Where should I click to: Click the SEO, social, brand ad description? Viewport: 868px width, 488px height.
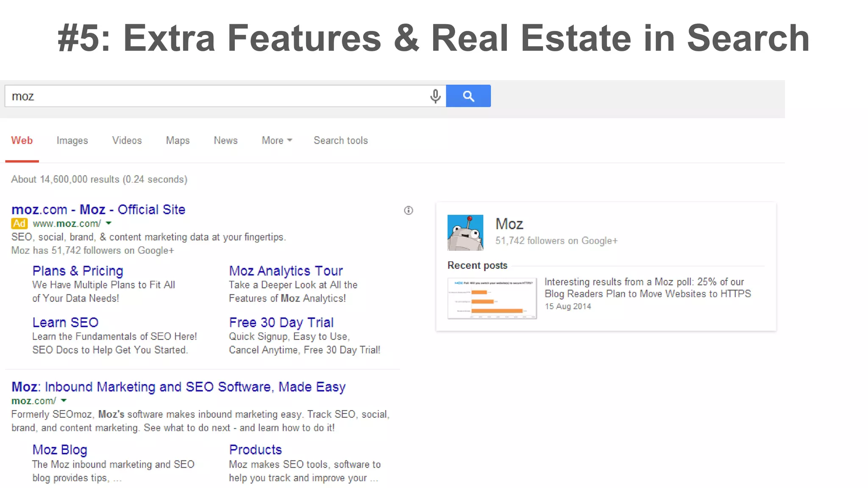(x=149, y=237)
